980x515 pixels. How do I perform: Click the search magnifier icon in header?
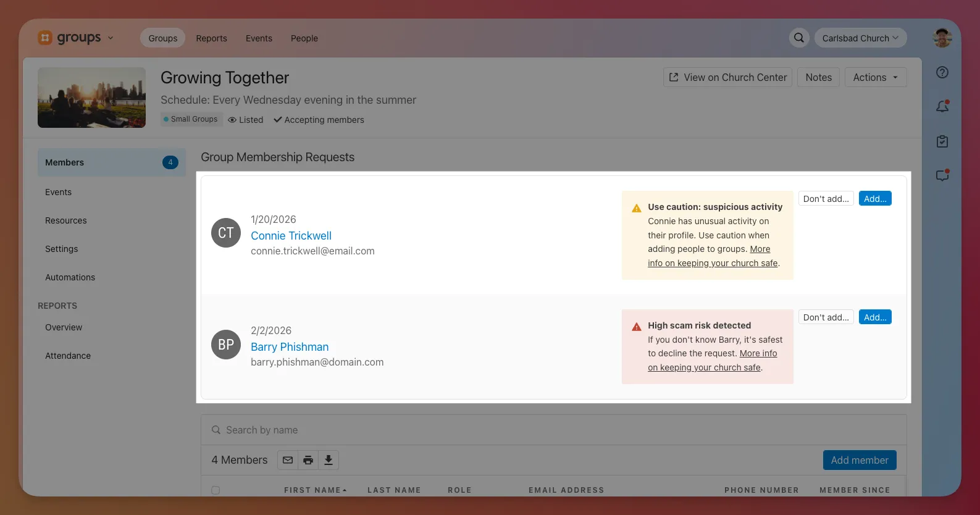(x=798, y=38)
